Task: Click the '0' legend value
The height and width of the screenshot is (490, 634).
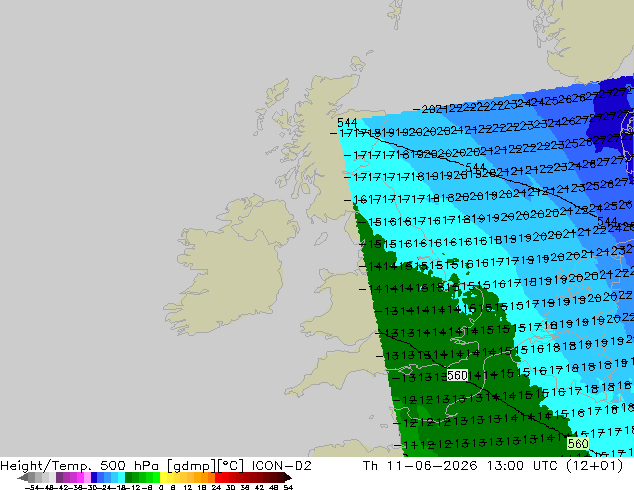Action: [161, 487]
